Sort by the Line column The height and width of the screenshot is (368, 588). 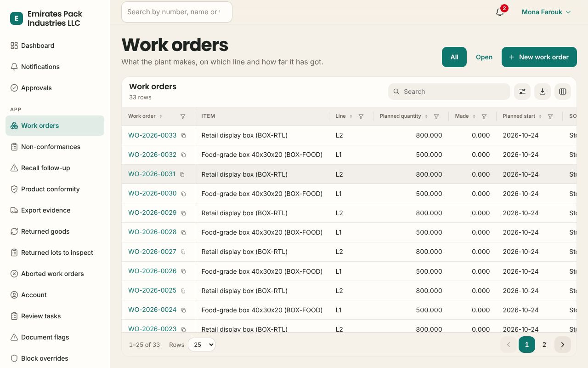click(351, 116)
